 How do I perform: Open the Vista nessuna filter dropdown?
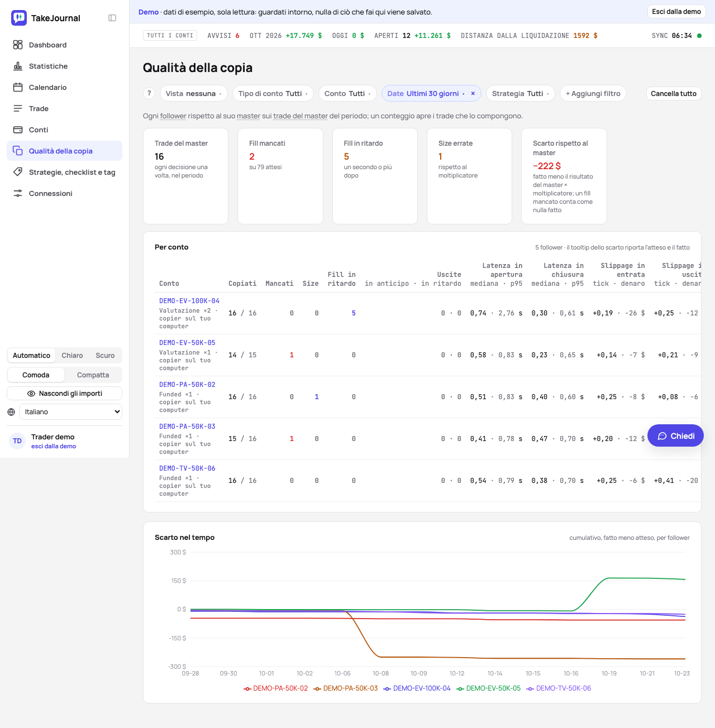coord(193,93)
